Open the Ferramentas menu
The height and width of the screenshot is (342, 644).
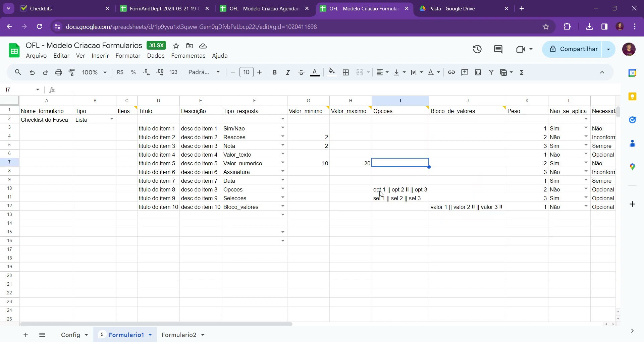point(188,56)
